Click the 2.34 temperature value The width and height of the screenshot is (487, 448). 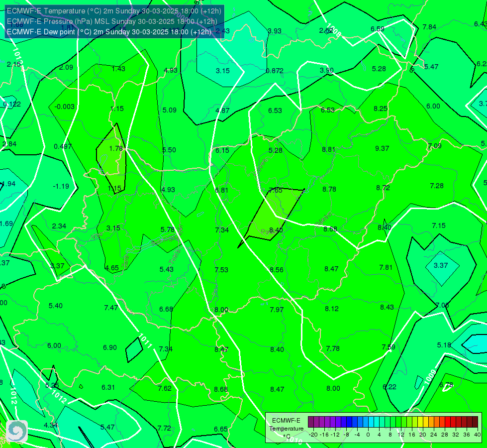59,226
